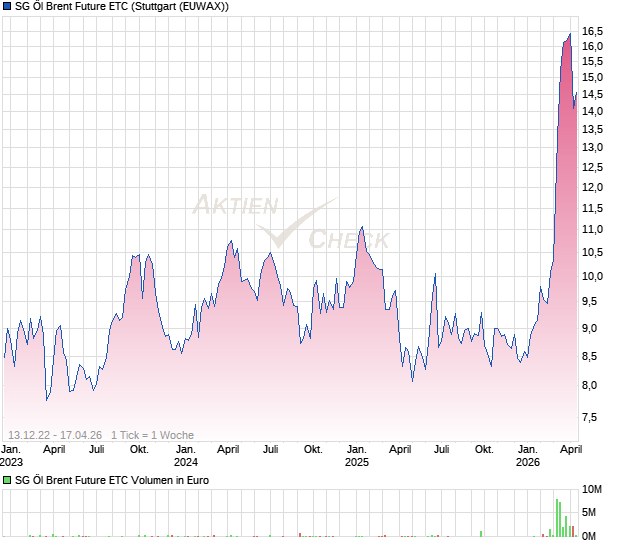
Task: Click the blue legend square for Brent Future ETC
Action: (x=8, y=7)
